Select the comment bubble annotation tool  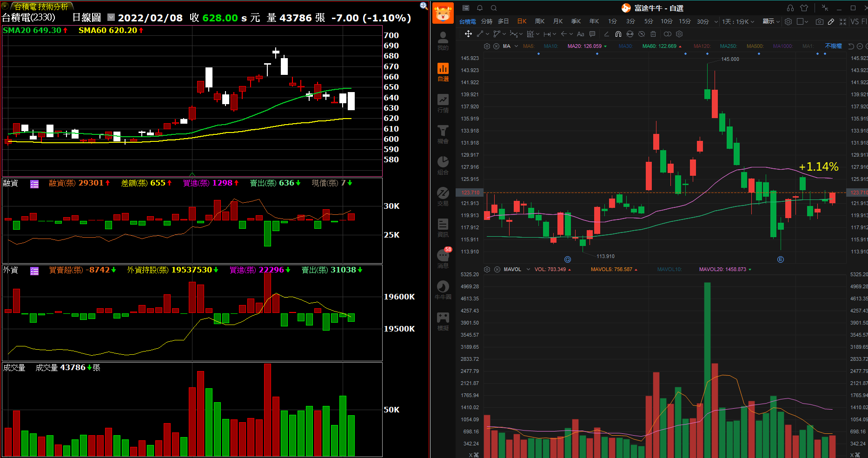[x=592, y=34]
